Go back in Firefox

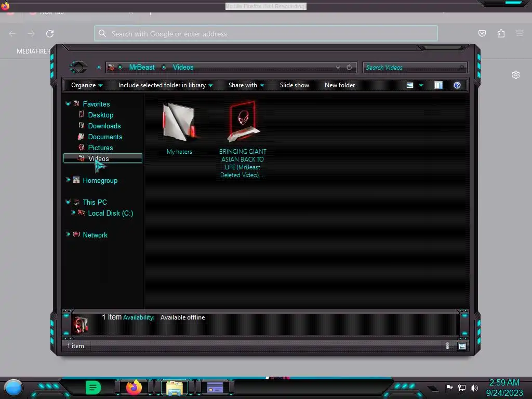pyautogui.click(x=12, y=34)
